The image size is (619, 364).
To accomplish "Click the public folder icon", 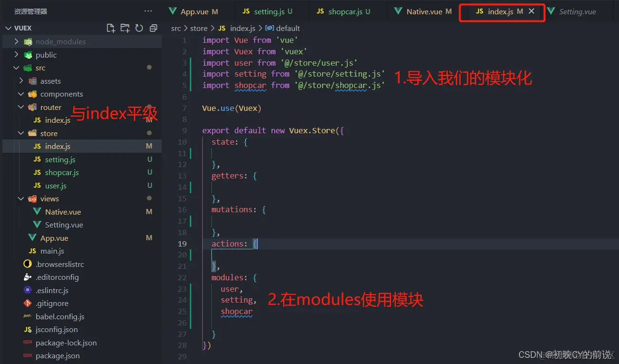I will pos(28,55).
